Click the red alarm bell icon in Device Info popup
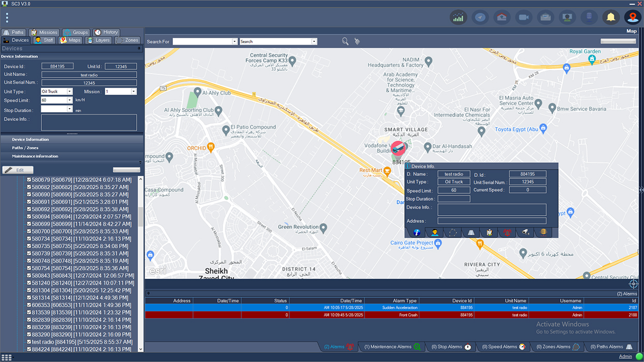 coord(506,232)
